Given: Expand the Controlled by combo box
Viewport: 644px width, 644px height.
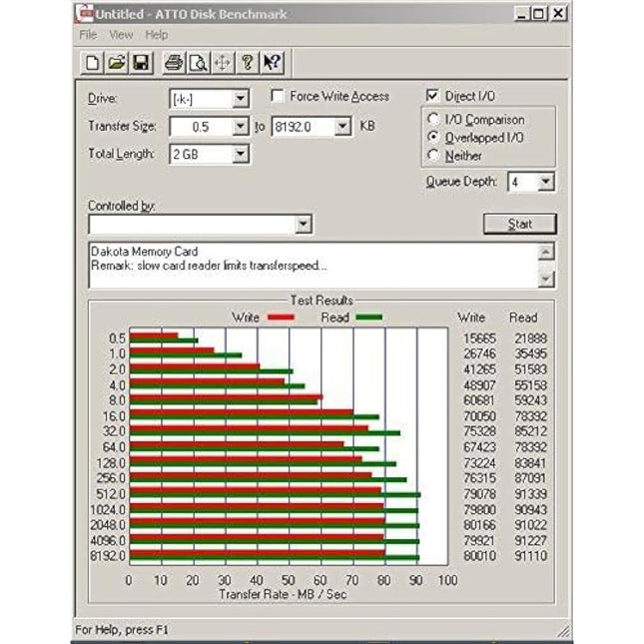Looking at the screenshot, I should (304, 226).
